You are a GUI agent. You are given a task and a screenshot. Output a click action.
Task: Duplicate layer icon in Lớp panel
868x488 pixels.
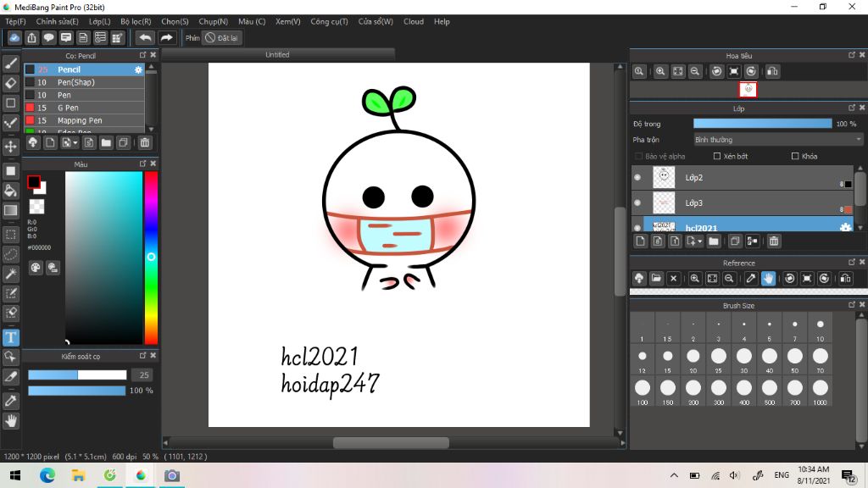(735, 241)
